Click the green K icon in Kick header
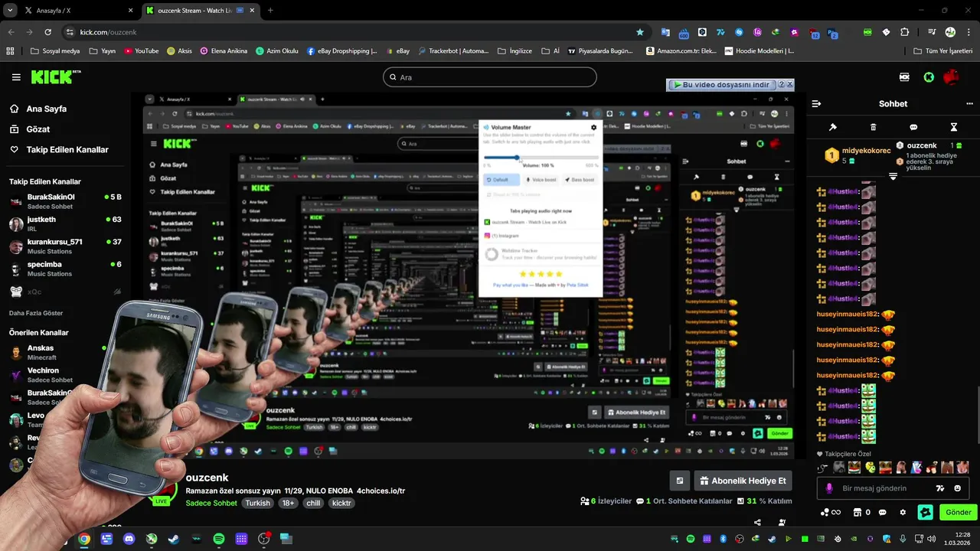The height and width of the screenshot is (551, 980). click(929, 77)
